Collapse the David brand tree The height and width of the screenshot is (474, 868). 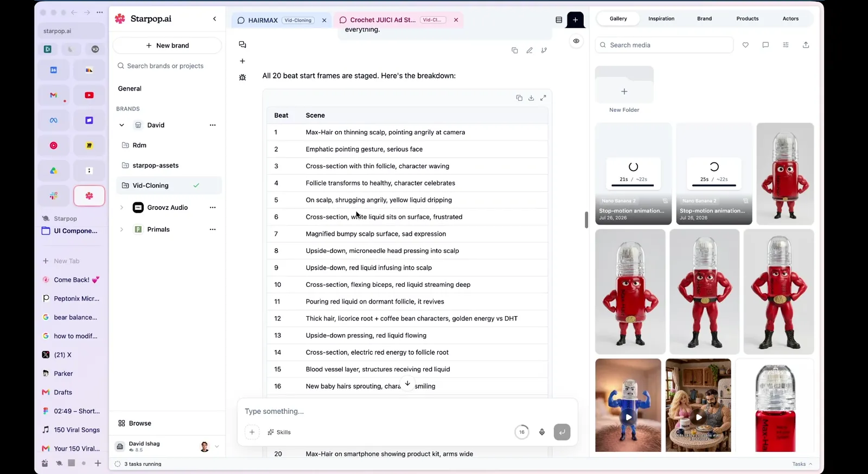pos(122,125)
